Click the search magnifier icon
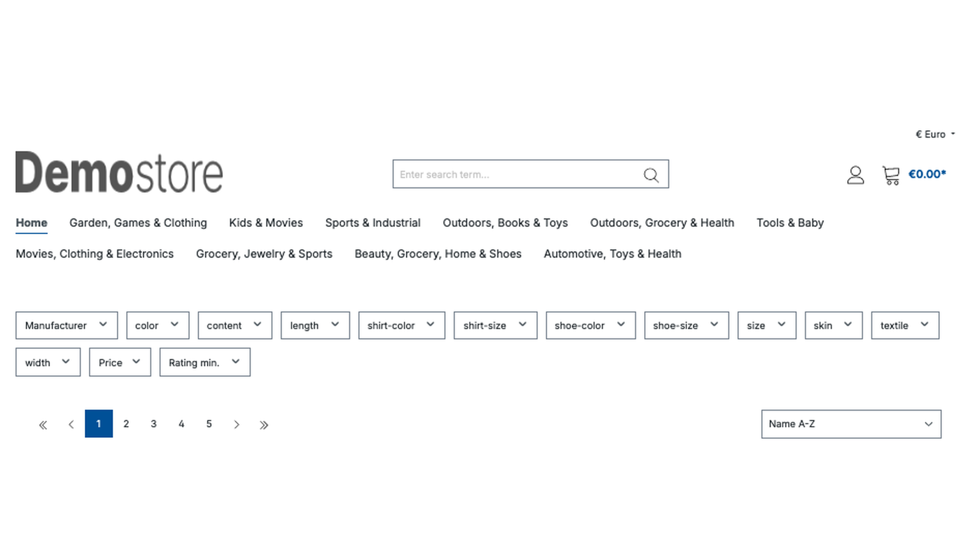980x551 pixels. pos(651,175)
